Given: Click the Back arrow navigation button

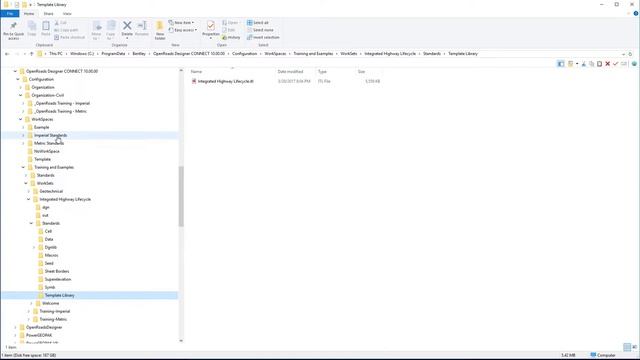Looking at the screenshot, I should pos(7,53).
